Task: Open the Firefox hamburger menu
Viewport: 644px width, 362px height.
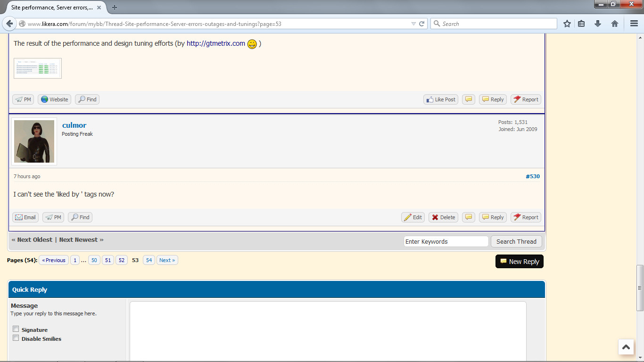Action: click(x=634, y=24)
